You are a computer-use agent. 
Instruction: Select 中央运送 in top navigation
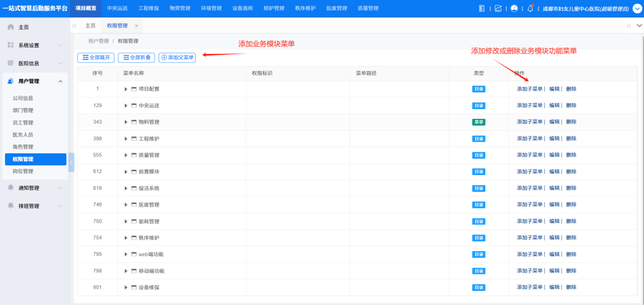click(x=117, y=9)
